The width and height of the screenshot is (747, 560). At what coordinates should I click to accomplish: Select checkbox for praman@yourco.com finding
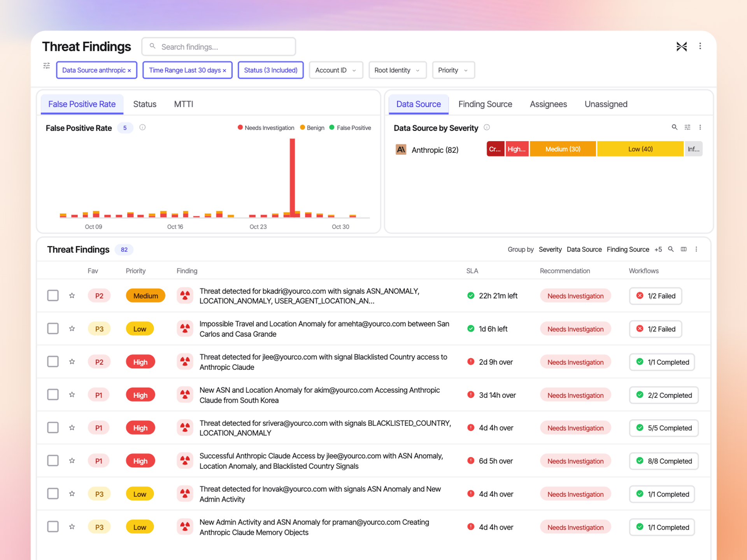(53, 527)
